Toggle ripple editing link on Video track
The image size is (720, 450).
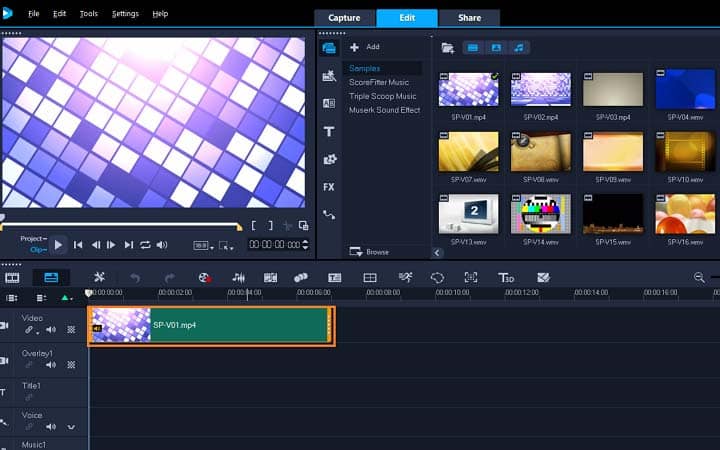30,330
